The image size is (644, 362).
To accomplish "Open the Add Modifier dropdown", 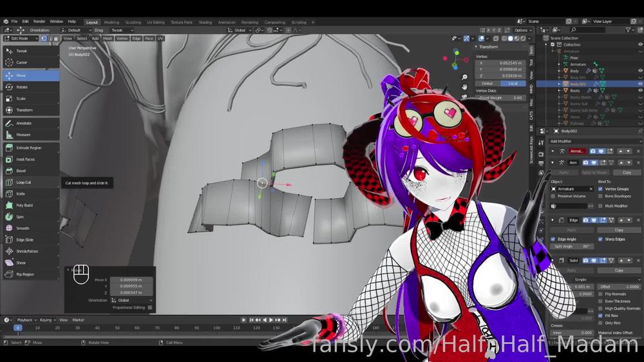I will tap(594, 141).
